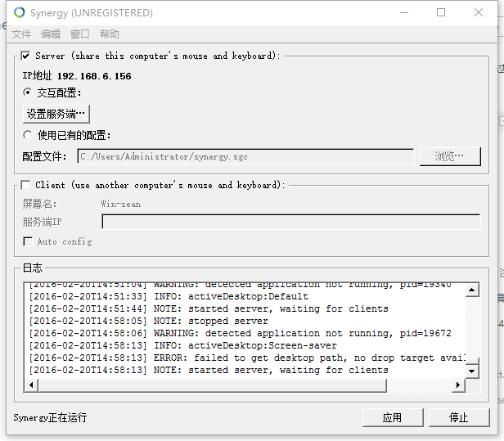Click the 浏览 browse button

click(450, 156)
